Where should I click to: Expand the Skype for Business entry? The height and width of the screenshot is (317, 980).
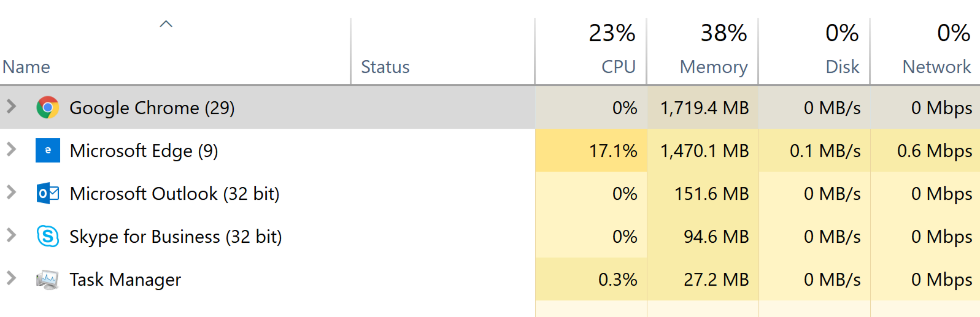point(11,235)
